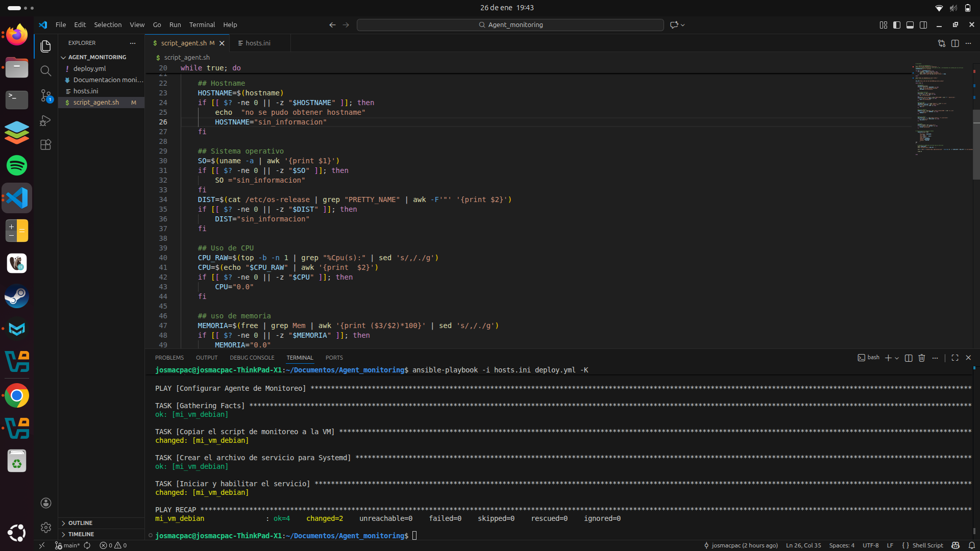Open the Run and Debug view
This screenshot has width=980, height=551.
[x=45, y=121]
